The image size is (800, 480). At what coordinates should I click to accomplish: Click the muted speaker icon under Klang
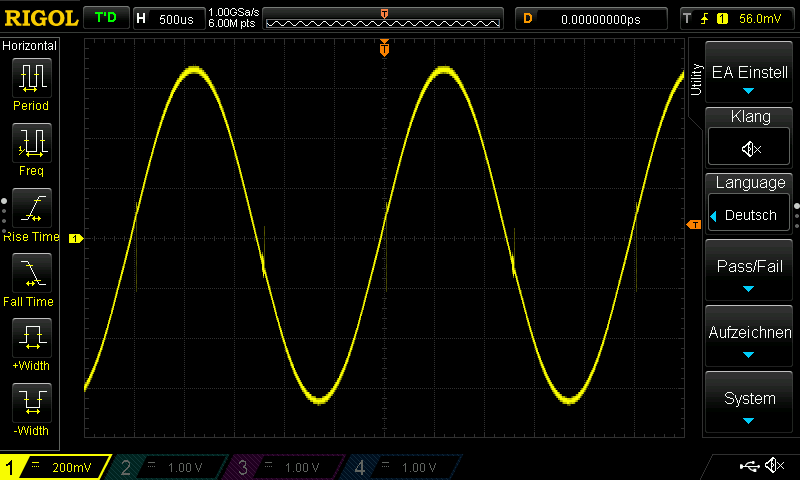pyautogui.click(x=750, y=148)
